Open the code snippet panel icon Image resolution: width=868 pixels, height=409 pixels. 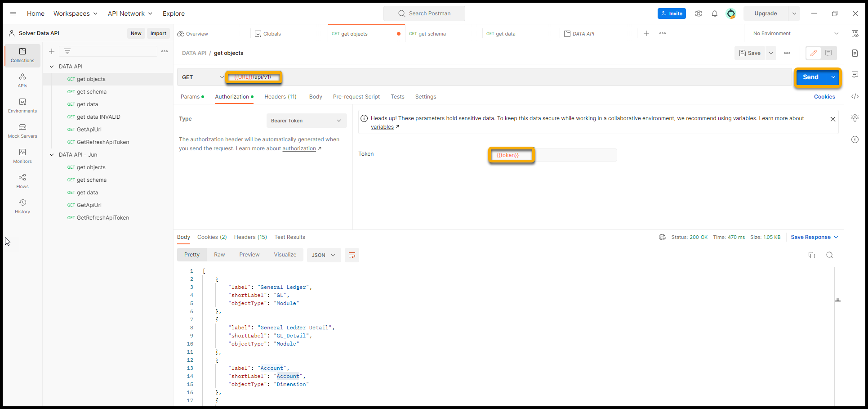[x=855, y=96]
